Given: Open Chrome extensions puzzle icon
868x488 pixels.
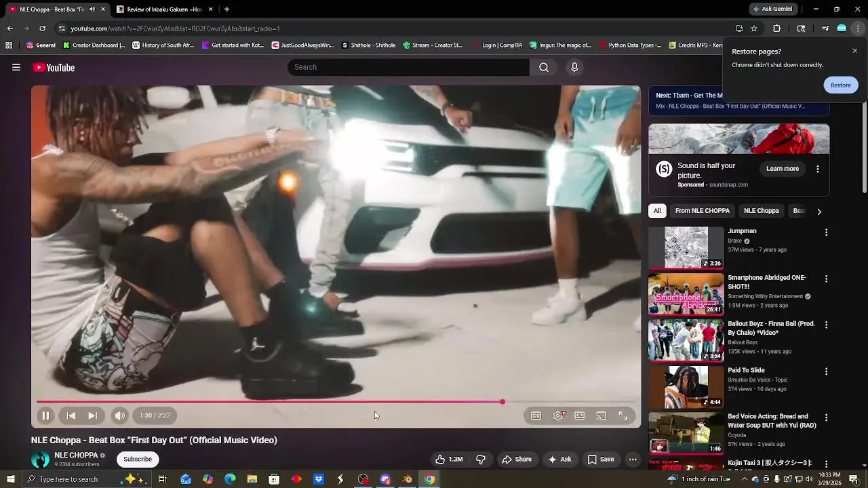Looking at the screenshot, I should 776,28.
